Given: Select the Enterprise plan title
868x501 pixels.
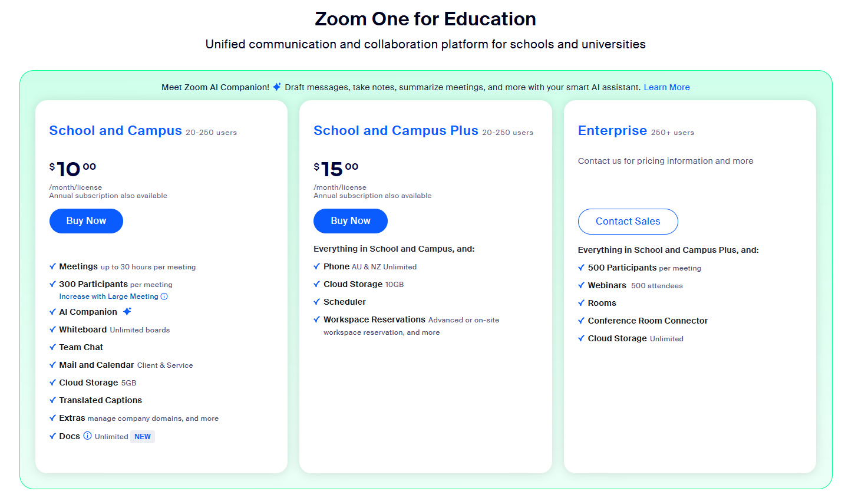Looking at the screenshot, I should (612, 130).
